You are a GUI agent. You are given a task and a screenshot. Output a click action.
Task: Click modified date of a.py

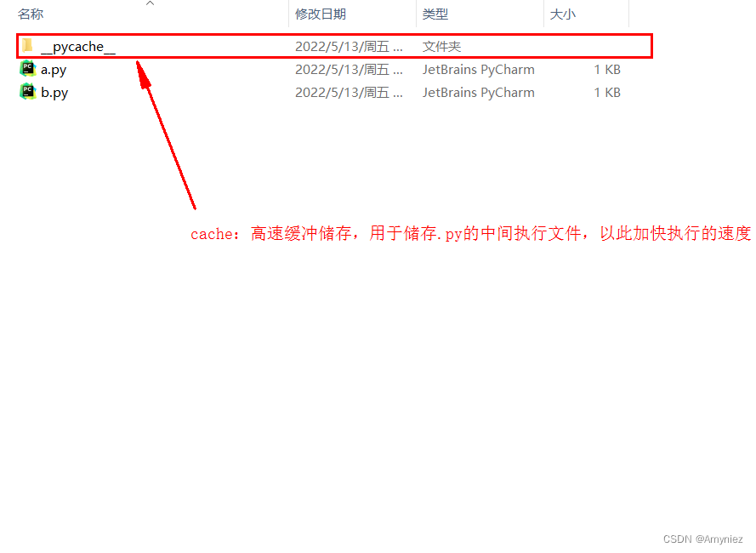pyautogui.click(x=349, y=70)
